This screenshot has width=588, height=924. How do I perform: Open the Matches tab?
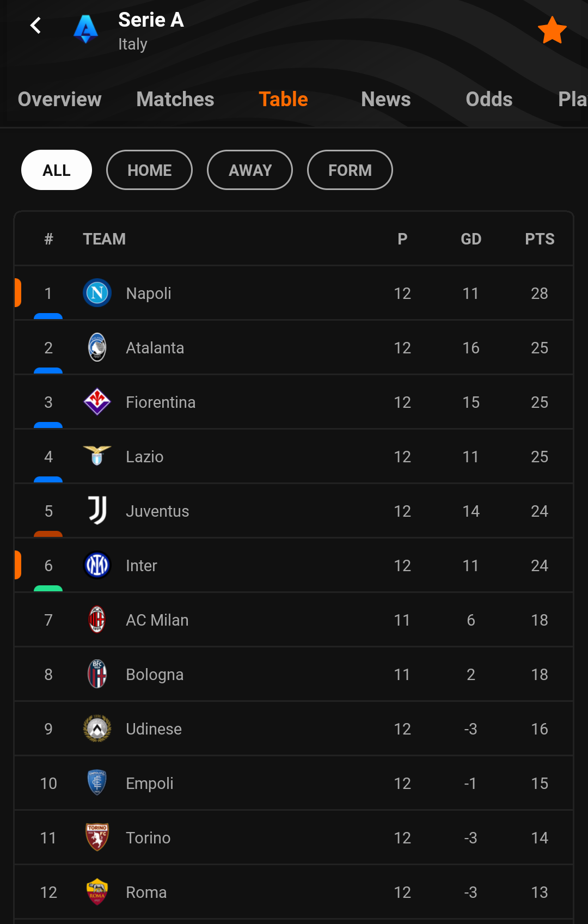point(175,99)
